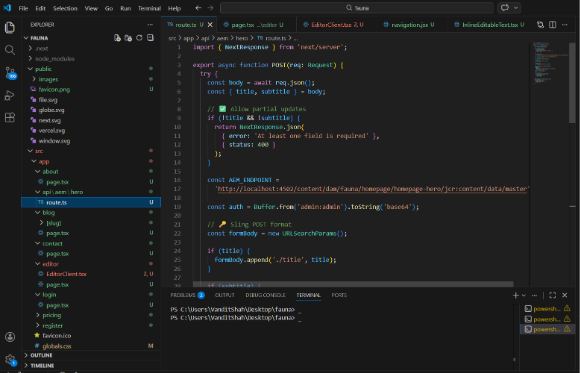Click the fauna command center search box
Screen dimensions: 580x373
pos(357,8)
